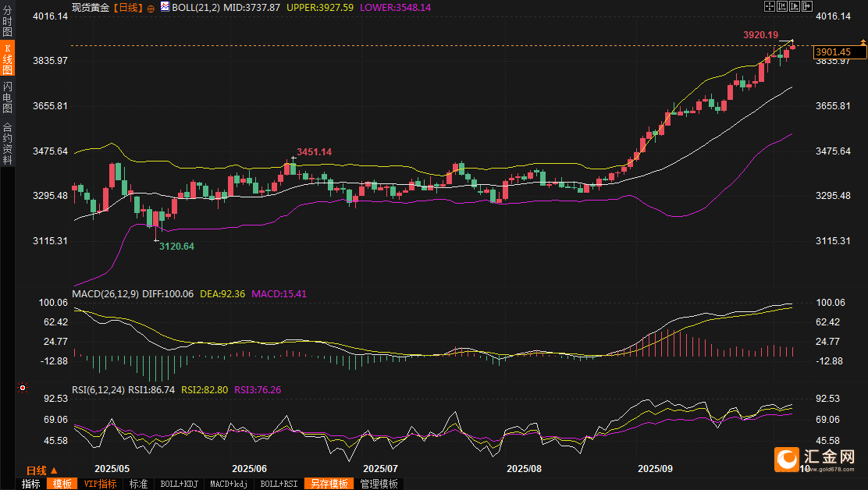Image resolution: width=868 pixels, height=490 pixels.
Task: Open the 合约资料 side tab
Action: 7,143
